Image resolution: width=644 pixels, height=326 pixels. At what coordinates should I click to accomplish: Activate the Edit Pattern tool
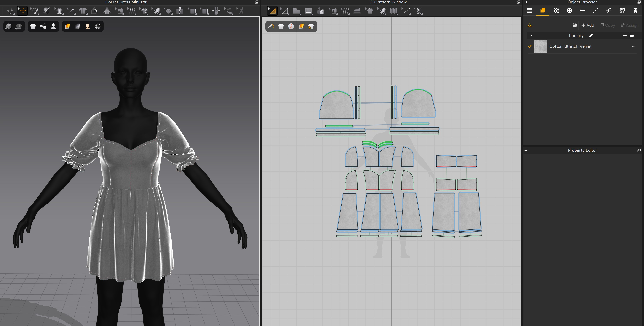285,11
